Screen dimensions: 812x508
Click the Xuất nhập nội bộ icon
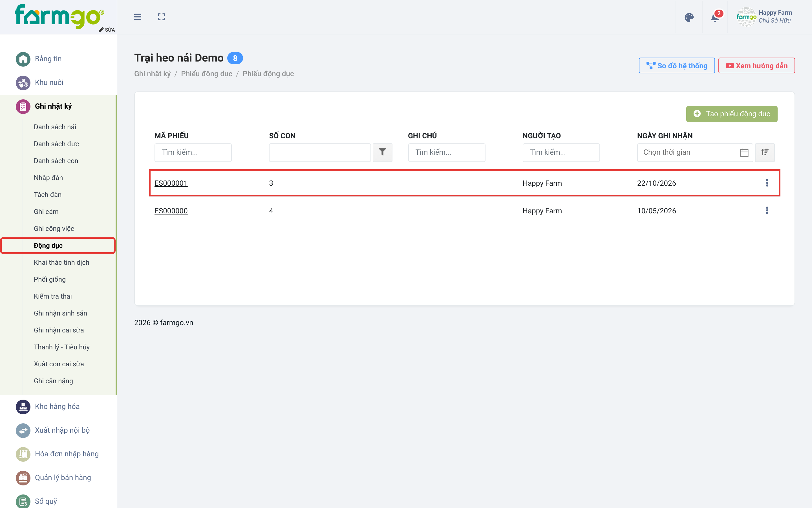[x=23, y=430]
